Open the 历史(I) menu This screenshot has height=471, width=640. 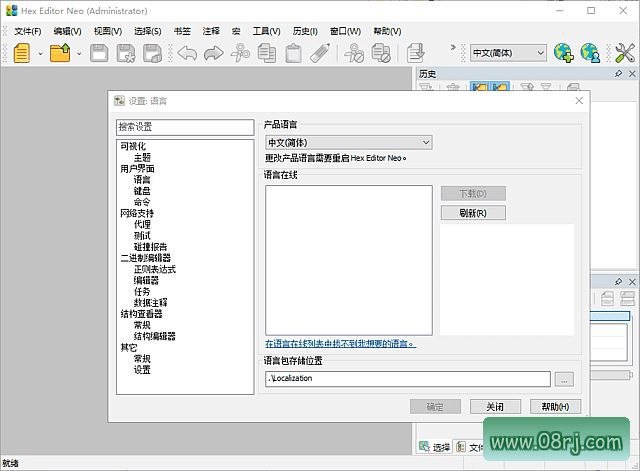[x=305, y=31]
